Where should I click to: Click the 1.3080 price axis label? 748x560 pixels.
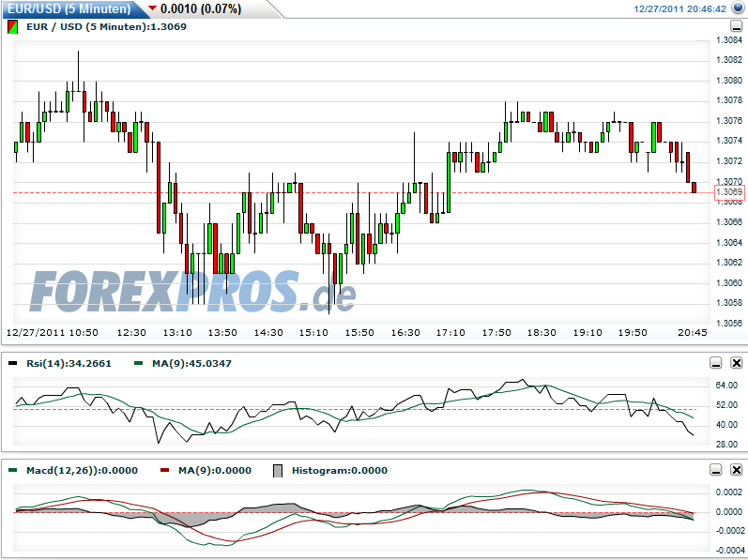click(x=729, y=81)
